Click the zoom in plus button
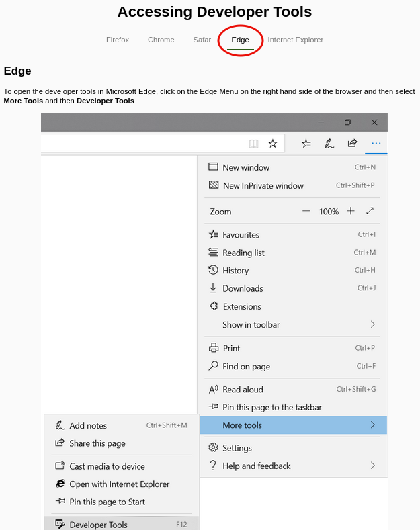 point(350,211)
